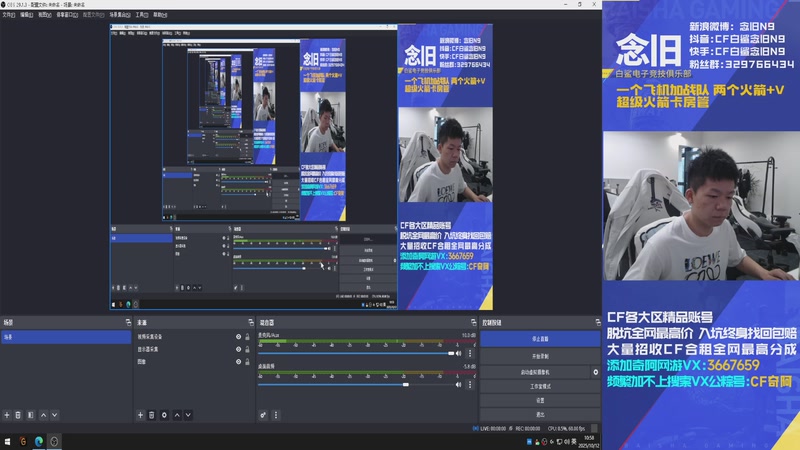Select 图像 source row
The width and height of the screenshot is (800, 450).
pyautogui.click(x=194, y=362)
